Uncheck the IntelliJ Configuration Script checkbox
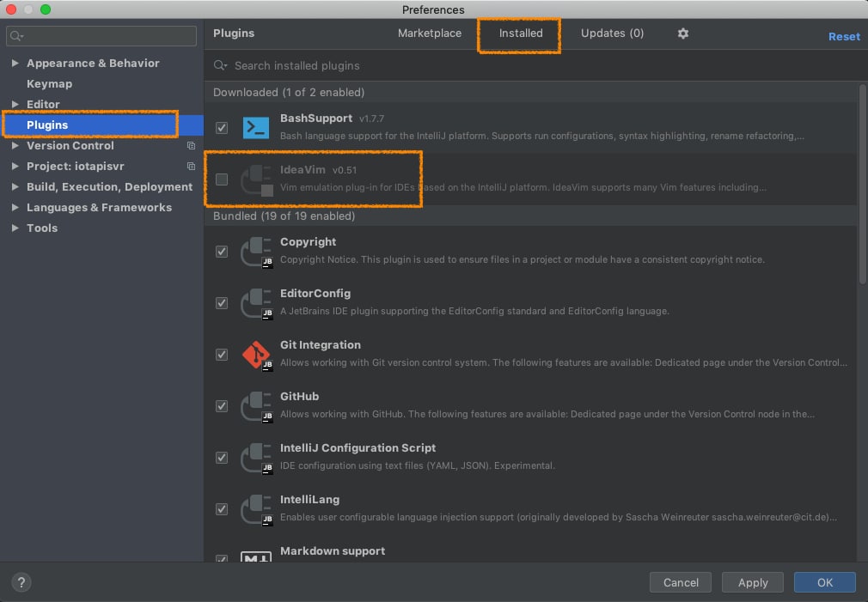 (222, 458)
